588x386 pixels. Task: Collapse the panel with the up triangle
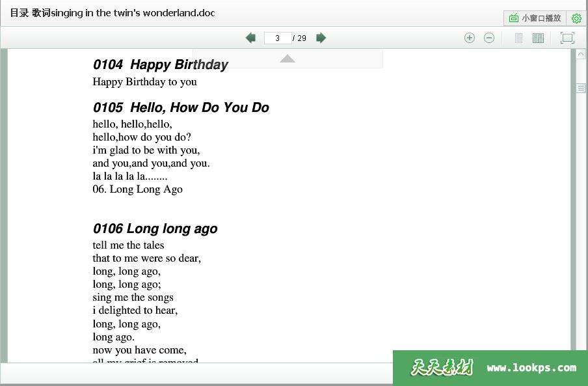coord(287,59)
